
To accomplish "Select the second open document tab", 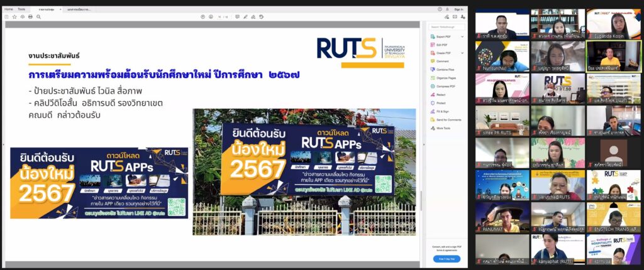I will pos(80,9).
